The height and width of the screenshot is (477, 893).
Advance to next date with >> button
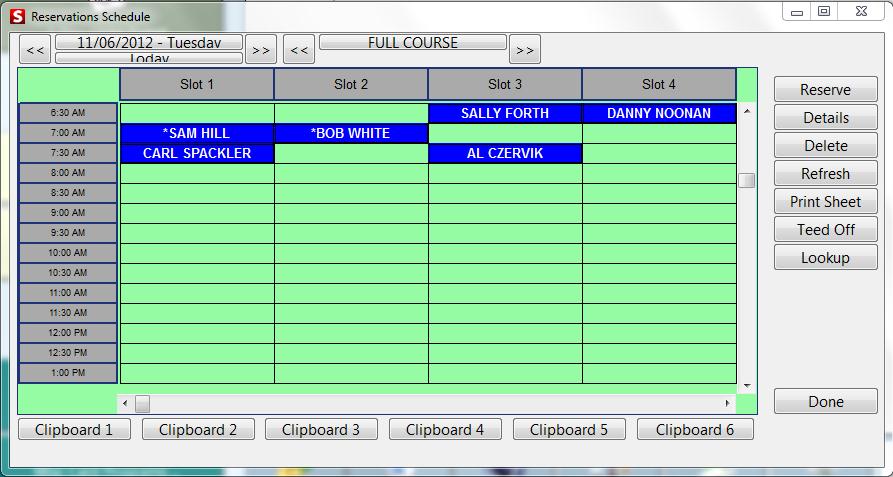coord(261,49)
